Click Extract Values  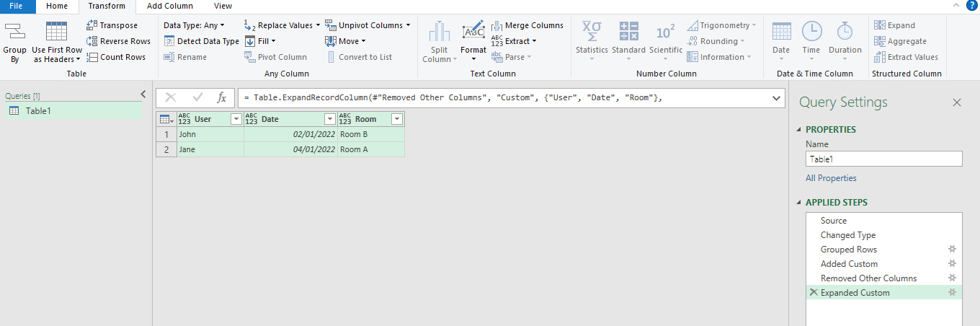[906, 57]
